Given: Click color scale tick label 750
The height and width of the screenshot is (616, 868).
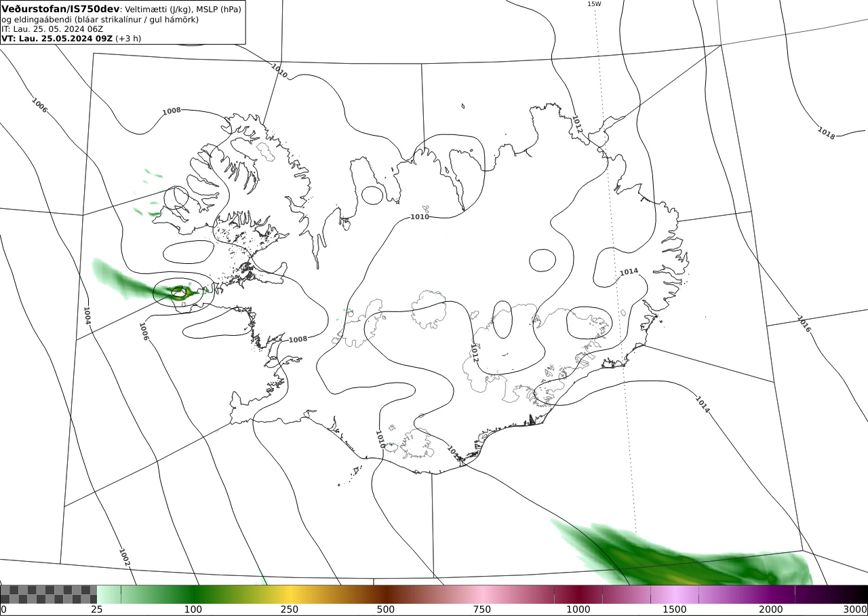Looking at the screenshot, I should point(482,609).
